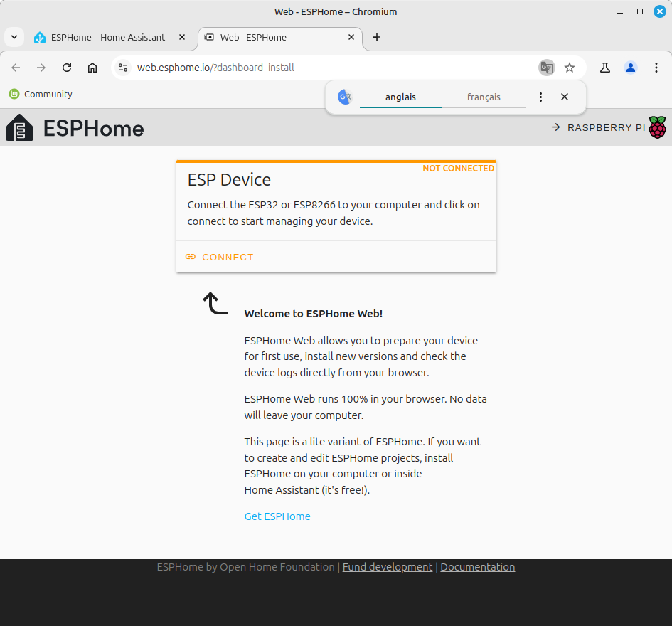Image resolution: width=672 pixels, height=626 pixels.
Task: Click the Raspberry Pi berry icon
Action: (x=657, y=127)
